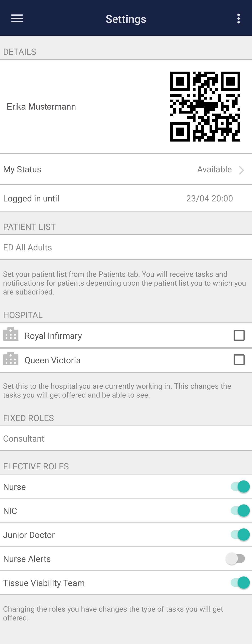Tap the Consultant fixed role entry
This screenshot has width=252, height=644.
point(24,439)
